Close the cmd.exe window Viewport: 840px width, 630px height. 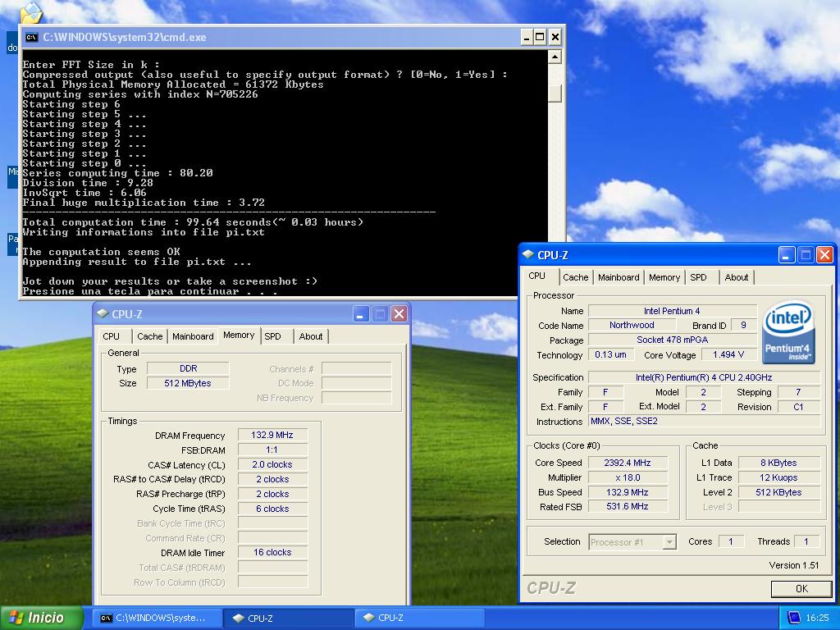555,37
